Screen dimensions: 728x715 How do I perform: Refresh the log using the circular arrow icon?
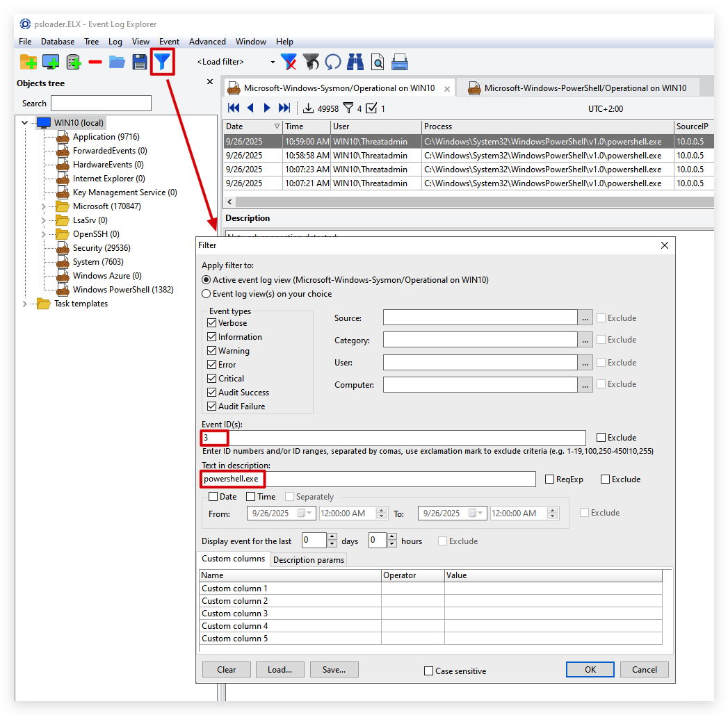click(x=333, y=62)
